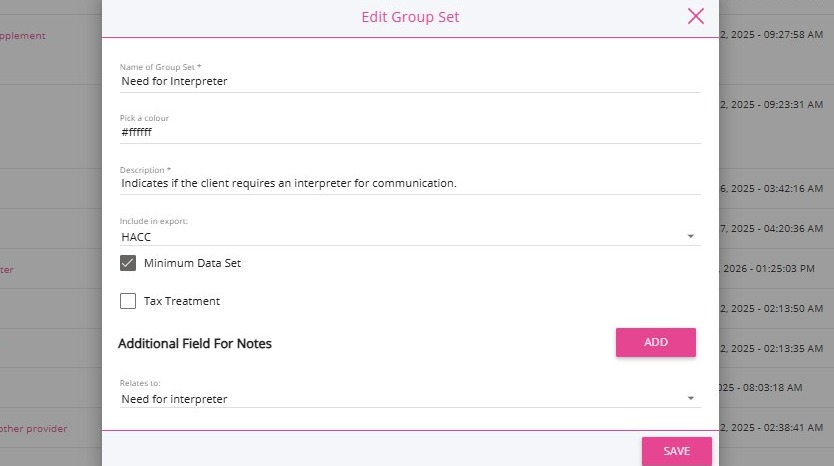
Task: Click the Include in export dropdown arrow
Action: [690, 236]
